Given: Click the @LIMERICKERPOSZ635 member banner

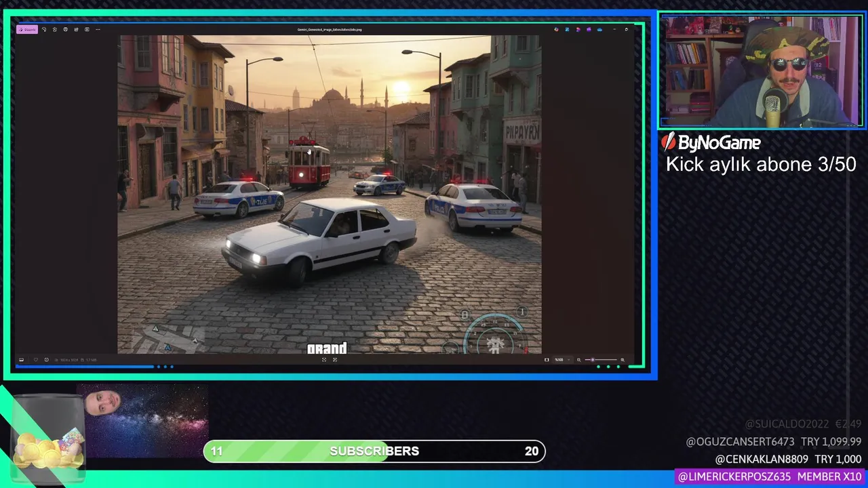Looking at the screenshot, I should click(x=770, y=476).
